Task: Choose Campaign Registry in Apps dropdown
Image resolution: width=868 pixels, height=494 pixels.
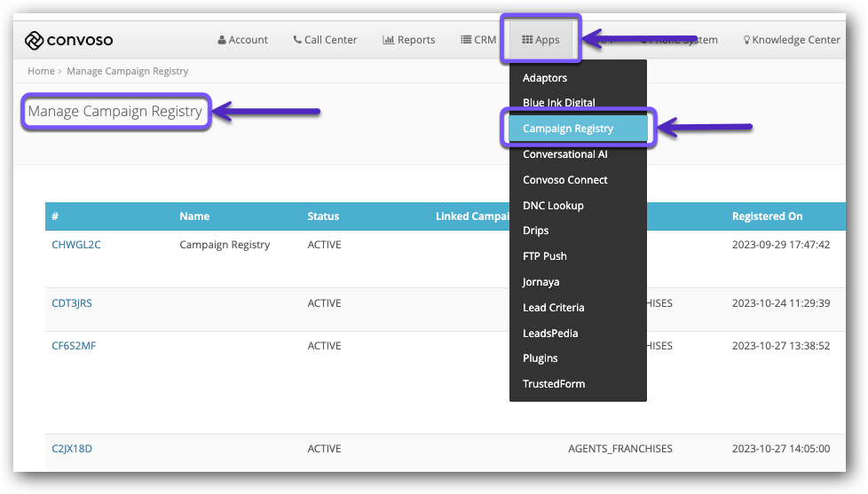Action: 578,129
